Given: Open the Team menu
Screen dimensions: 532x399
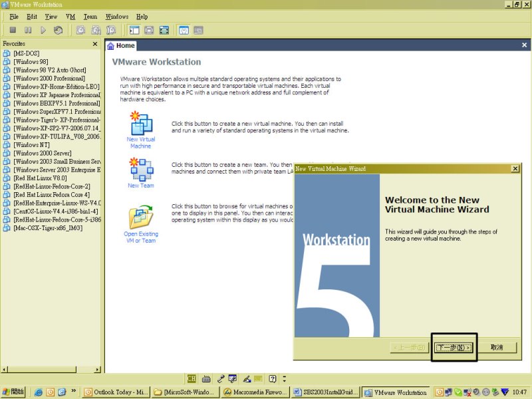Looking at the screenshot, I should pyautogui.click(x=90, y=17).
